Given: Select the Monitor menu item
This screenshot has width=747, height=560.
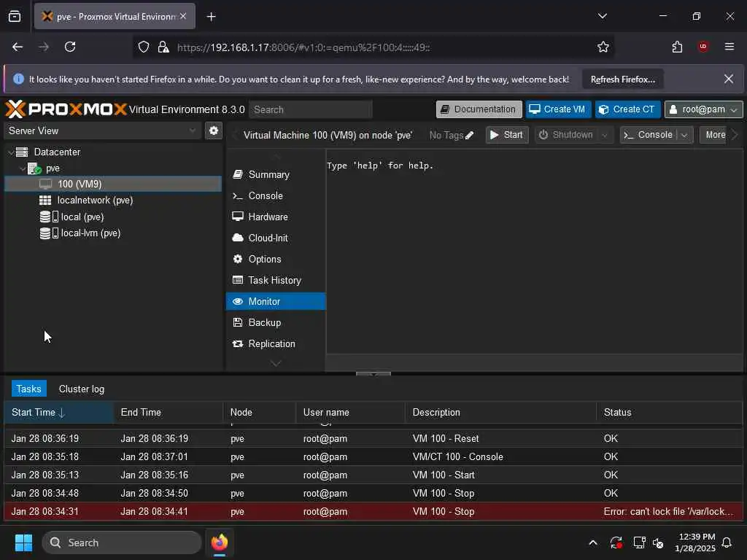Looking at the screenshot, I should click(x=275, y=301).
